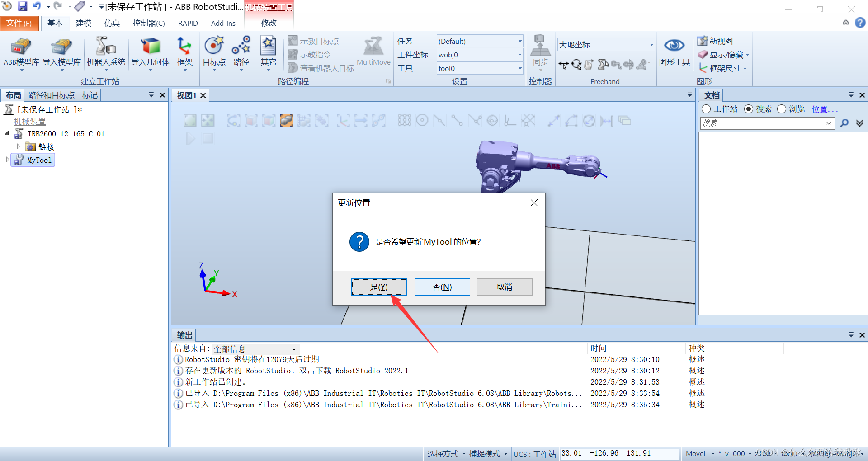Open 导入模型库 import library
Screen dimensions: 868x461
(61, 53)
